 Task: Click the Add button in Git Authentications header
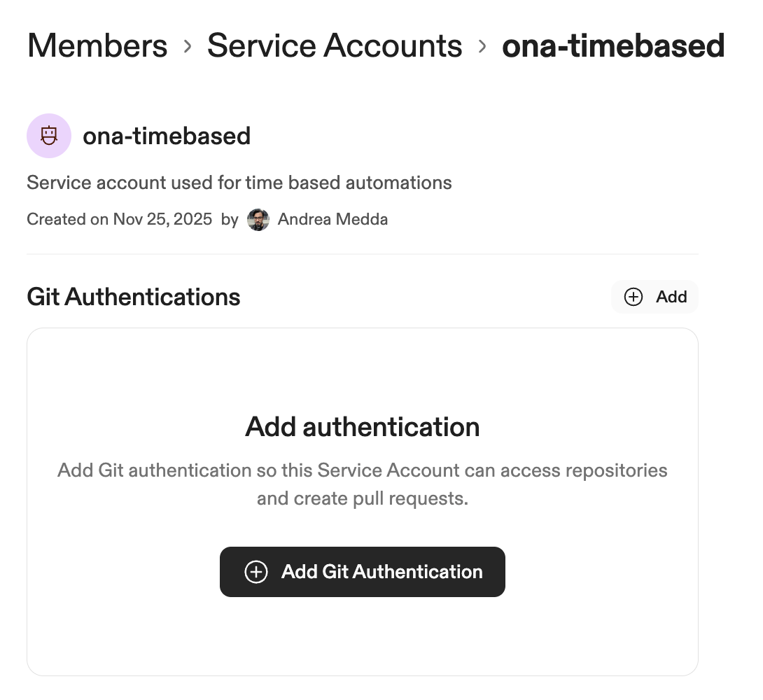pos(654,297)
